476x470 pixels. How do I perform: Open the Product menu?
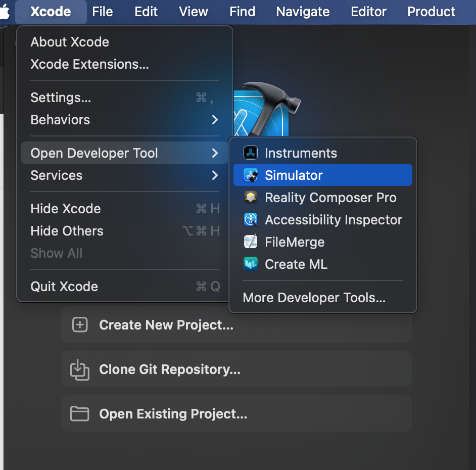coord(431,12)
